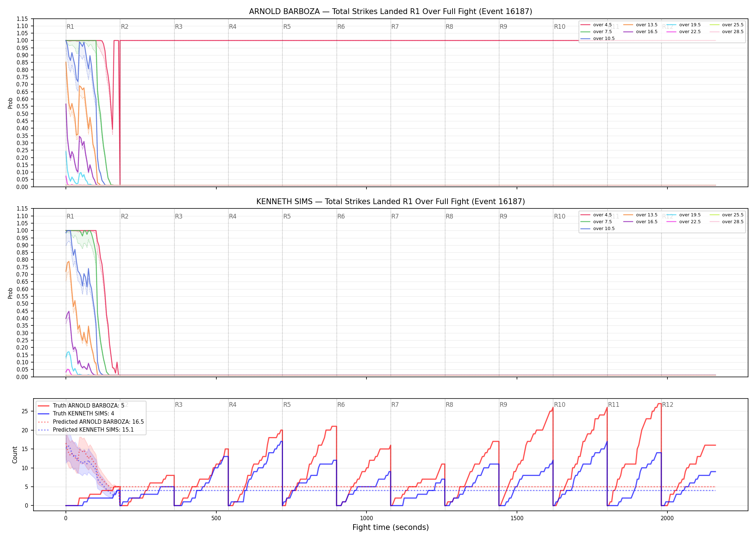The height and width of the screenshot is (540, 756).
Task: Click the R8 round marker in top chart
Action: tap(449, 27)
